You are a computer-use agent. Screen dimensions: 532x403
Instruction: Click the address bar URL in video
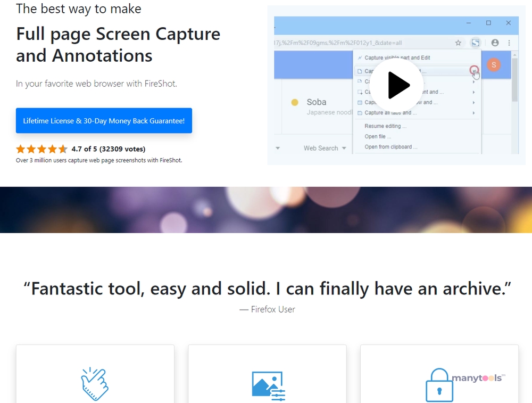[x=338, y=43]
